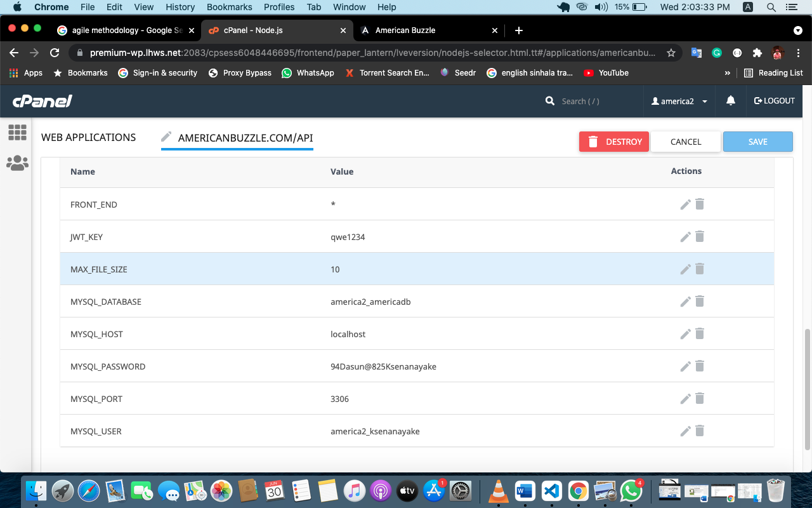Delete the FRONT_END variable with trash icon

click(700, 204)
